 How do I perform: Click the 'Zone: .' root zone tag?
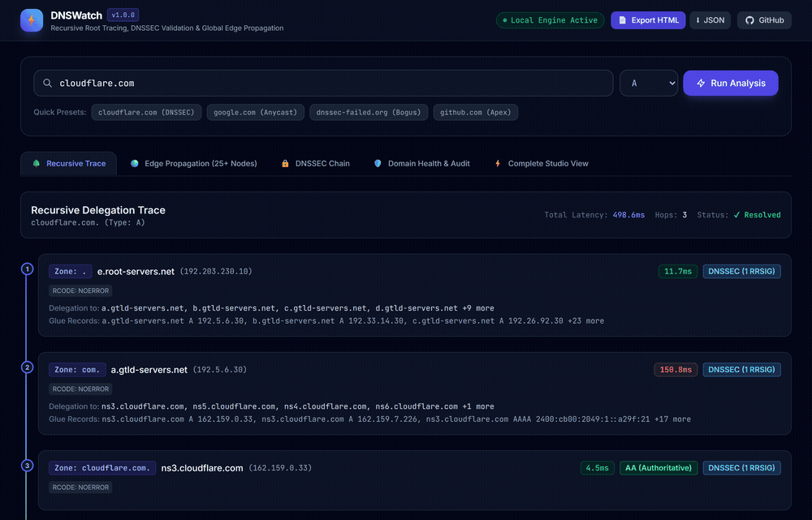71,271
